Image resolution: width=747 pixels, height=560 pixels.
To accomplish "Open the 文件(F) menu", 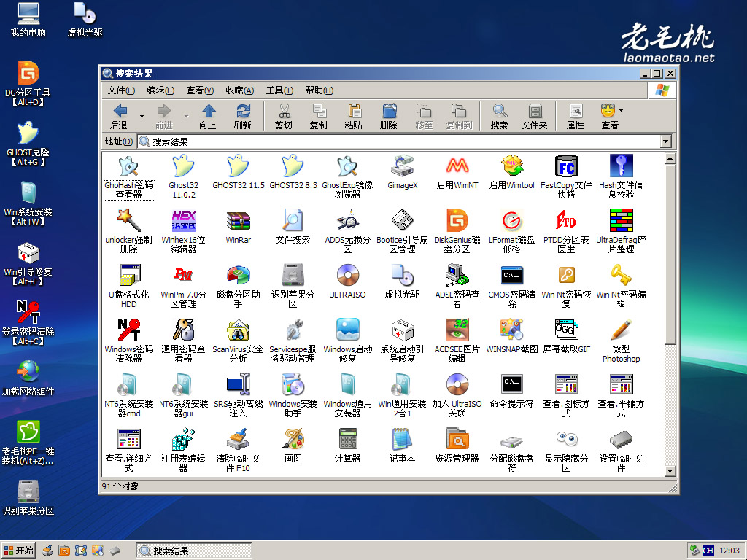I will pos(121,90).
